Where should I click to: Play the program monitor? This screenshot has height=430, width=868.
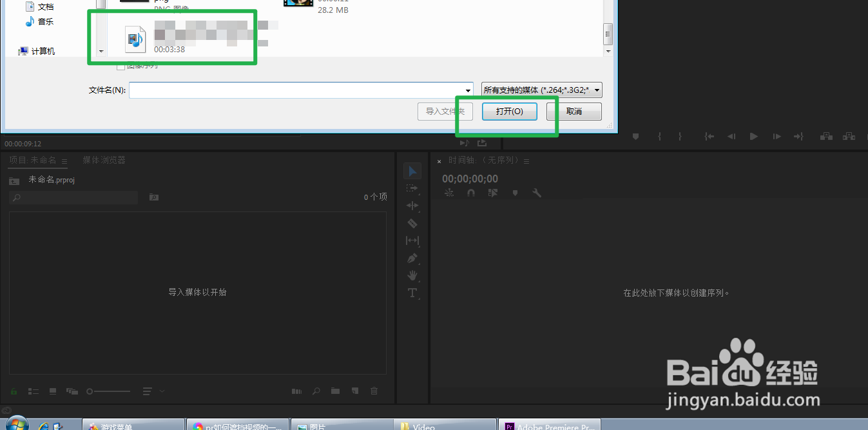(x=753, y=137)
